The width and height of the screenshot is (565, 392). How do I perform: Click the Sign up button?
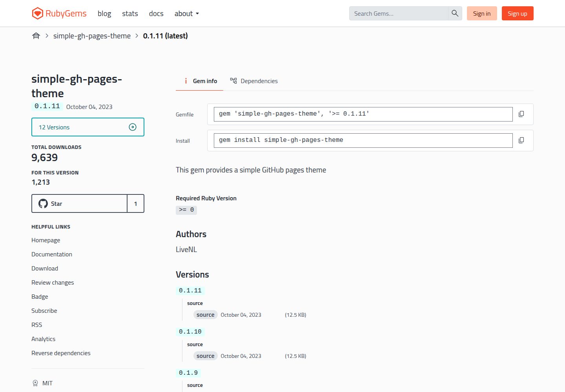[518, 13]
